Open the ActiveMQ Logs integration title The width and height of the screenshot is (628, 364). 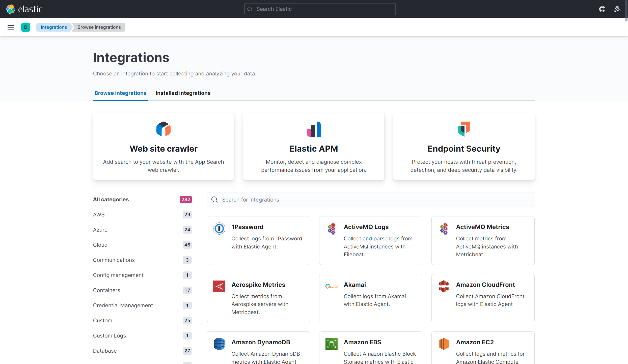366,227
